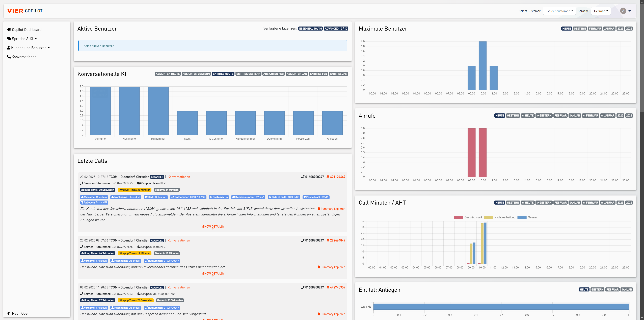
Task: Expand Sprache & KI menu
Action: pyautogui.click(x=22, y=39)
